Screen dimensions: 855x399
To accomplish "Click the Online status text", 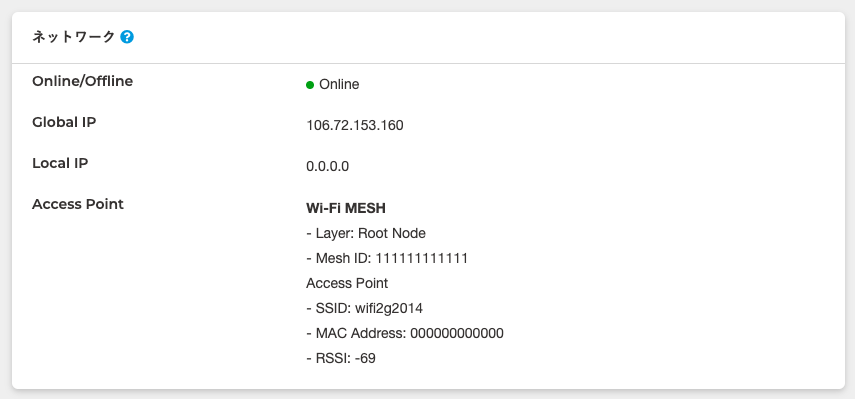I will [339, 84].
